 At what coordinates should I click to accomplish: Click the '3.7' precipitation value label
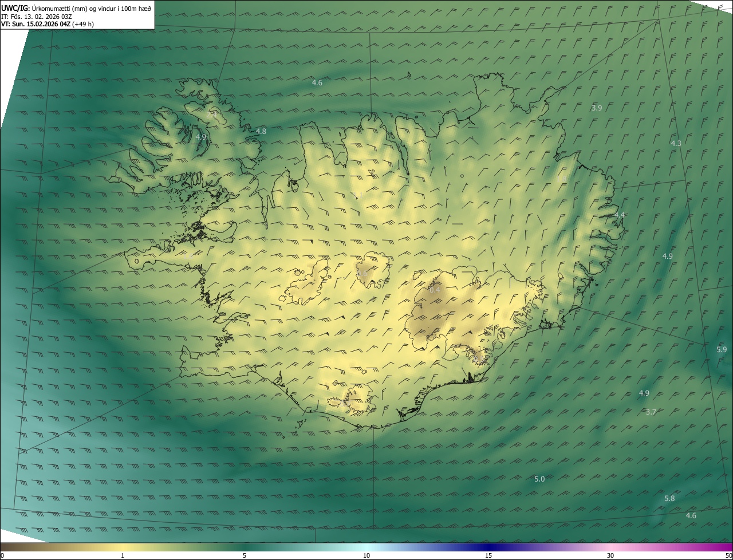click(651, 412)
